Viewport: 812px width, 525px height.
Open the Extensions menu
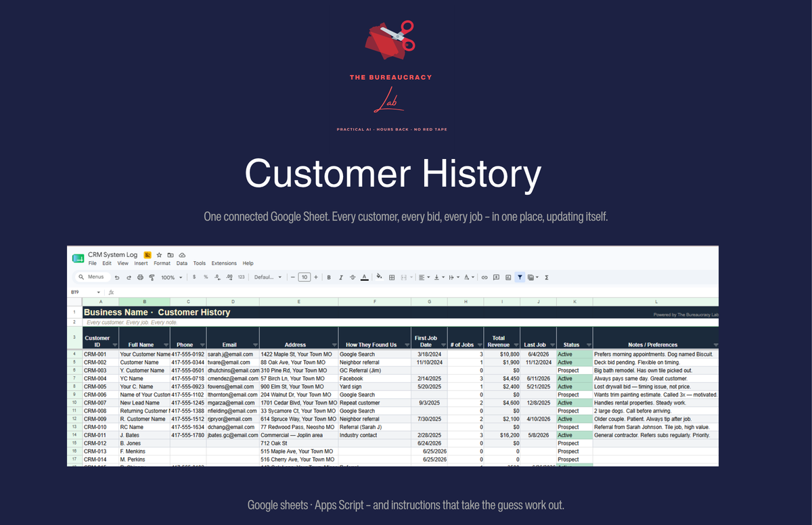[224, 263]
